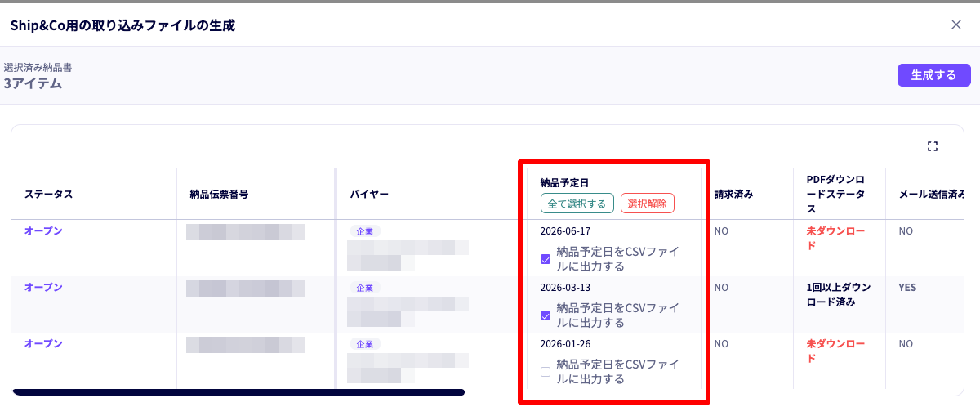Click 3アイテム selected count text

pos(33,83)
